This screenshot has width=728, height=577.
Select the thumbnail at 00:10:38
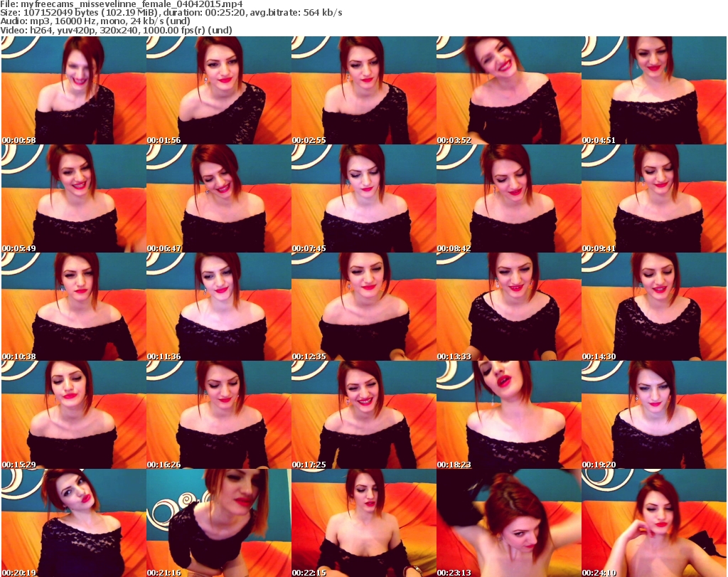click(74, 307)
